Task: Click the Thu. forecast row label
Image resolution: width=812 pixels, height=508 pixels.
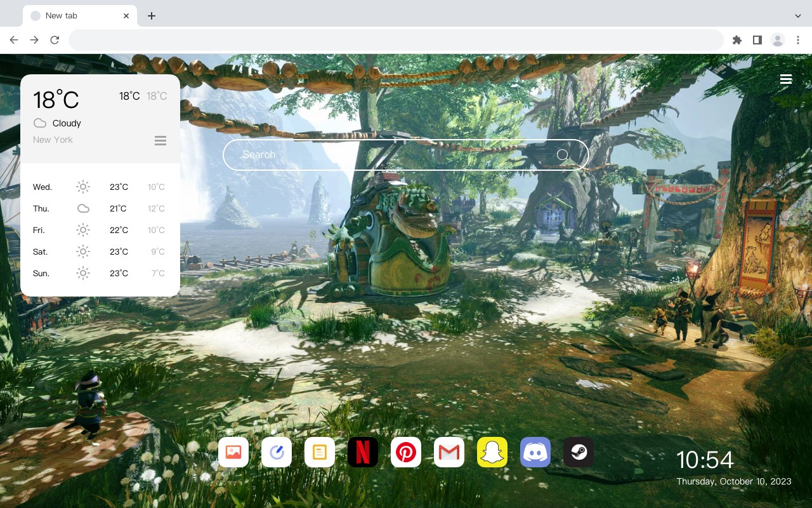Action: [41, 208]
